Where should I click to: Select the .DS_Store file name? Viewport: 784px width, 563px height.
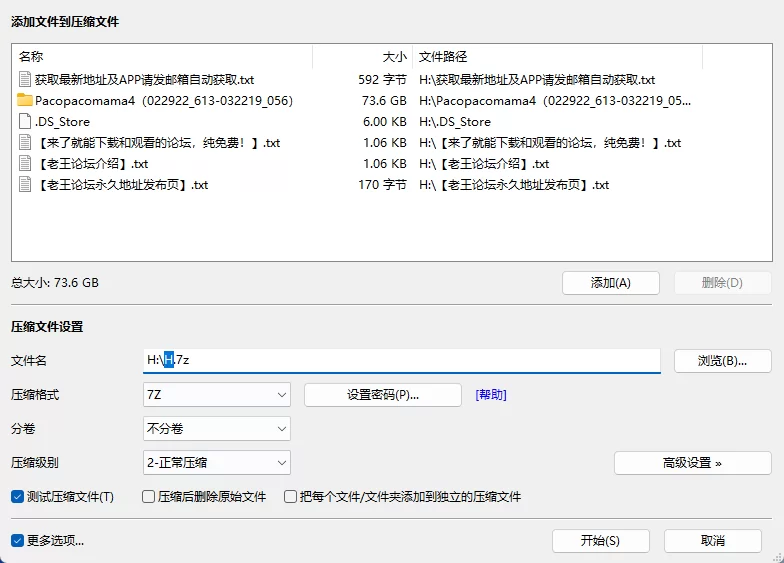tap(62, 122)
